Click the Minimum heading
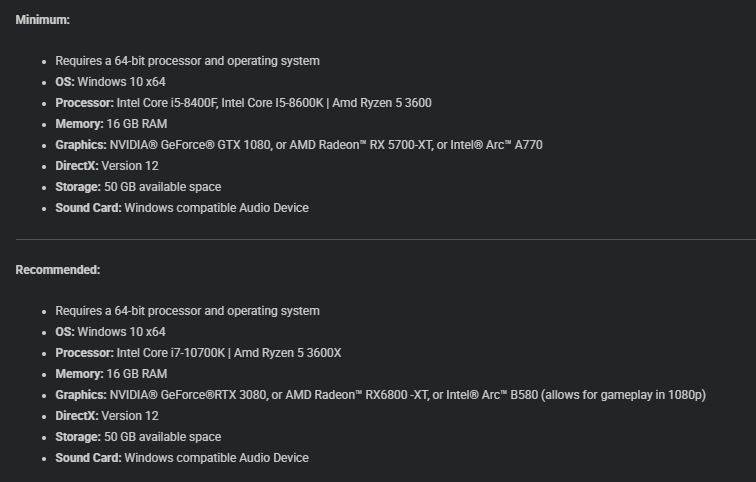The image size is (756, 482). pyautogui.click(x=42, y=20)
